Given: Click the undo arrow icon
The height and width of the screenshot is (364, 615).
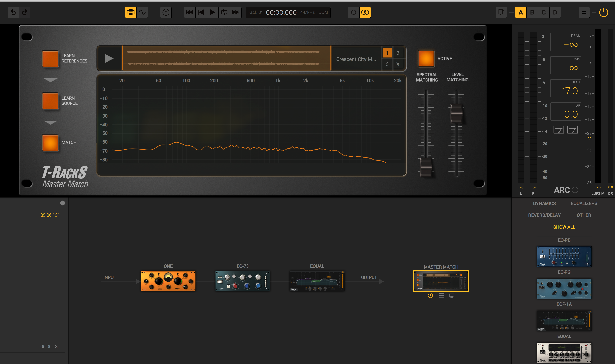Looking at the screenshot, I should (x=13, y=12).
